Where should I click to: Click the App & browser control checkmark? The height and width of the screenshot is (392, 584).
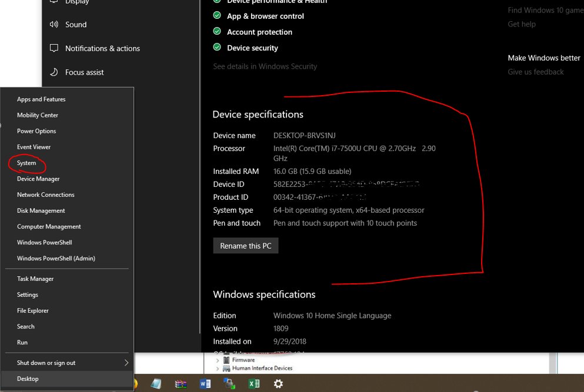(217, 15)
